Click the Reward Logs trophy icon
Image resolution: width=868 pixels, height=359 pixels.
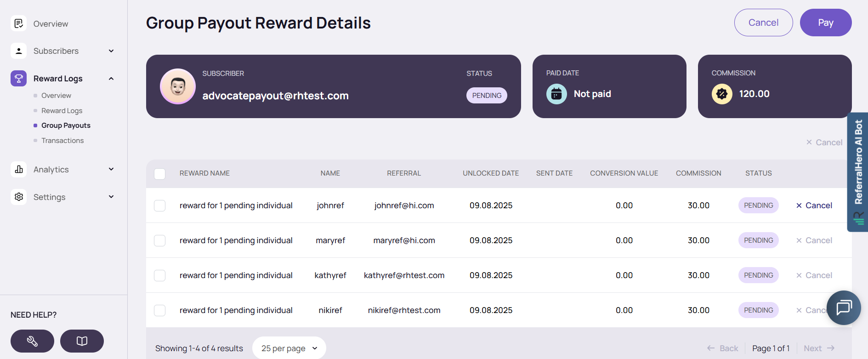tap(18, 79)
